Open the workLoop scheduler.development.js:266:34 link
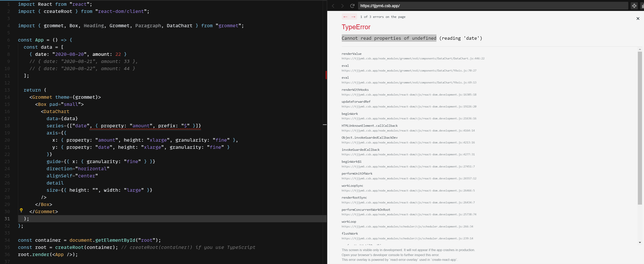Viewport: 644px width, 264px height. pyautogui.click(x=407, y=226)
